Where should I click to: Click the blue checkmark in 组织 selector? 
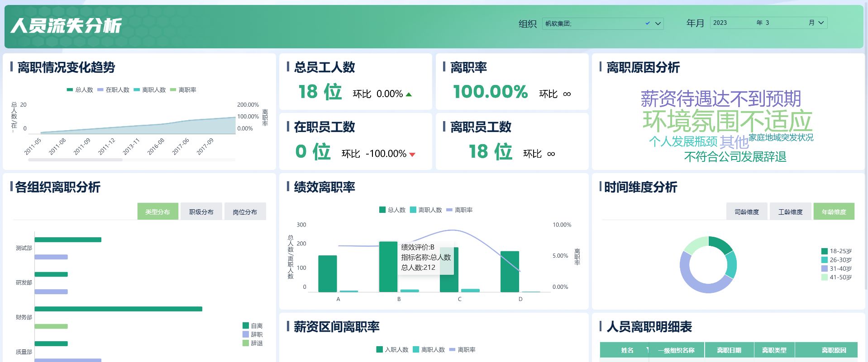tap(648, 23)
